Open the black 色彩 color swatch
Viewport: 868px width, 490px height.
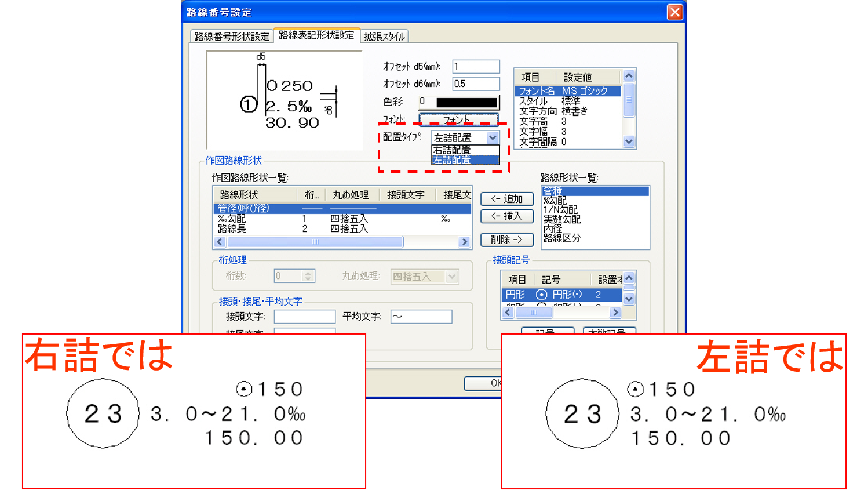466,102
